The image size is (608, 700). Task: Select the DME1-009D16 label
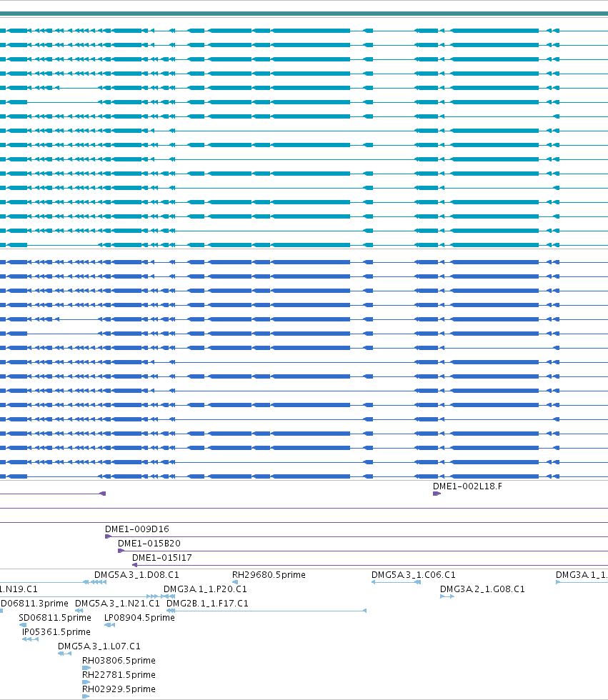coord(137,529)
